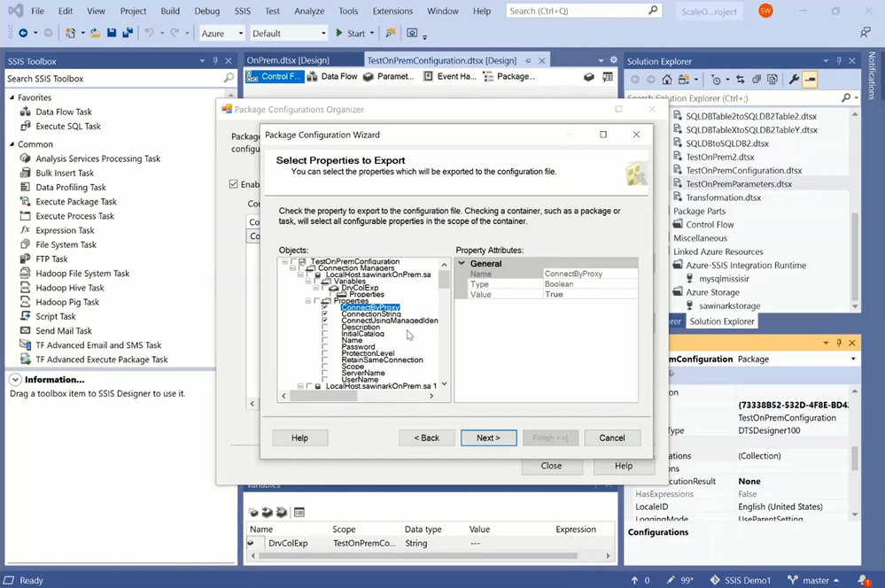885x588 pixels.
Task: Click the Grid Options icon in Variables pane
Action: [x=299, y=513]
